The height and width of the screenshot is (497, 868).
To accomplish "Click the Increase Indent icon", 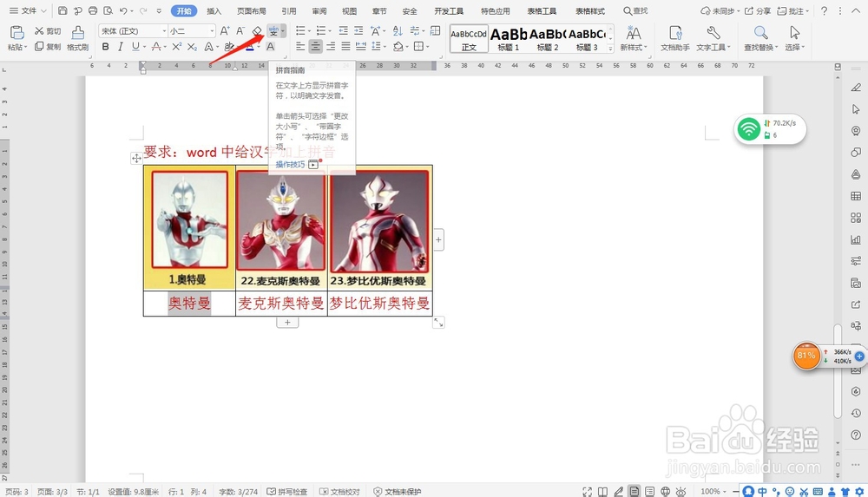I will coord(358,31).
